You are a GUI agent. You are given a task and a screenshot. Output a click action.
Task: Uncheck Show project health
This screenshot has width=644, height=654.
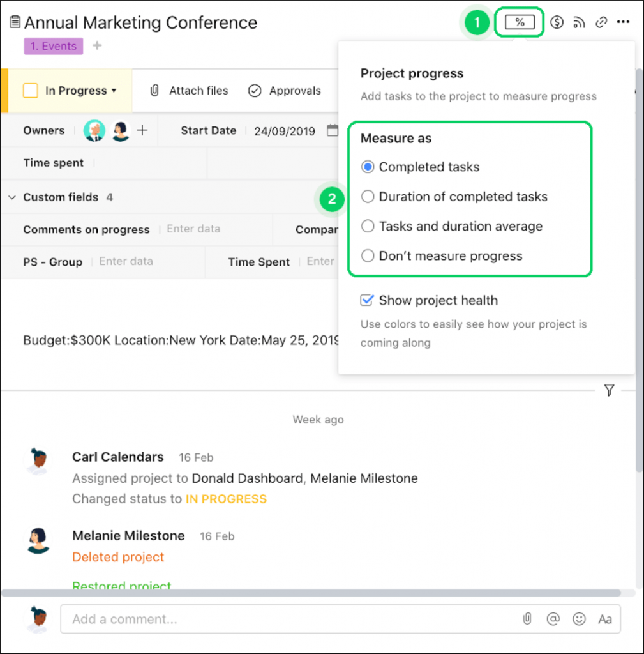pos(366,300)
